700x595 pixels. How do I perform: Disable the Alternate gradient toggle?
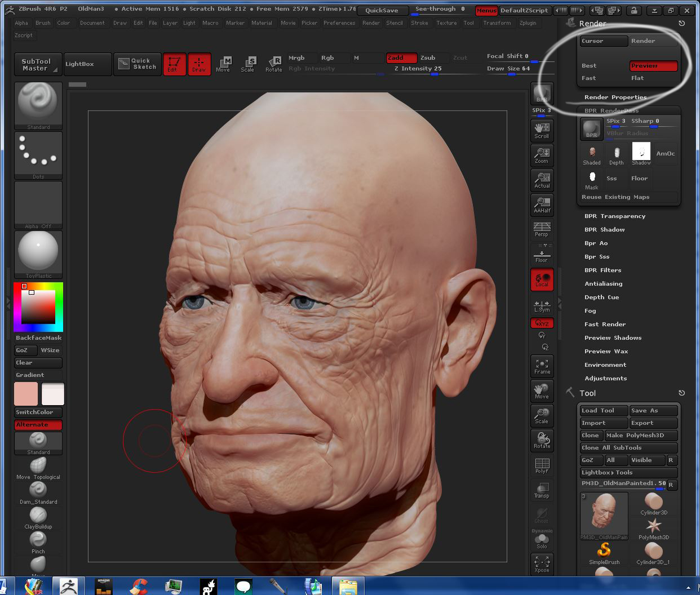(38, 424)
